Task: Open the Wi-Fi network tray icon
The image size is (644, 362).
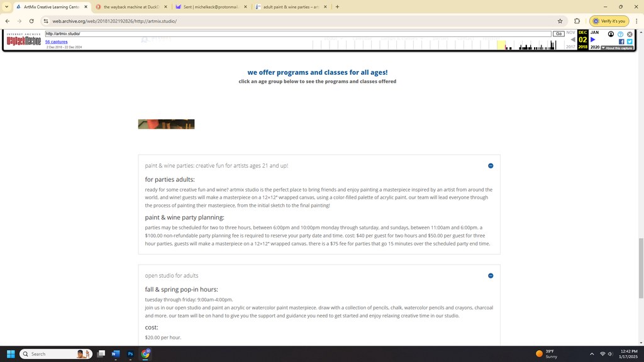Action: [x=602, y=354]
